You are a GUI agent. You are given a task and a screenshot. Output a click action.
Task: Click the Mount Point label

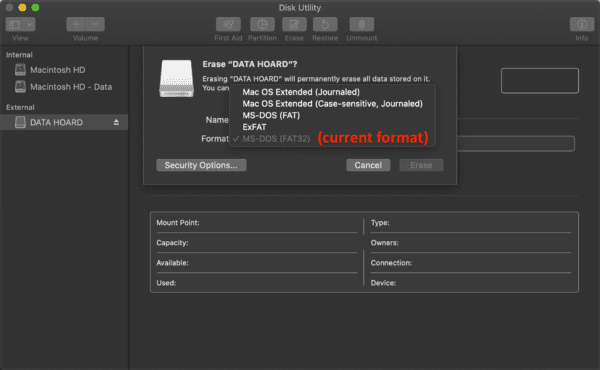point(178,223)
